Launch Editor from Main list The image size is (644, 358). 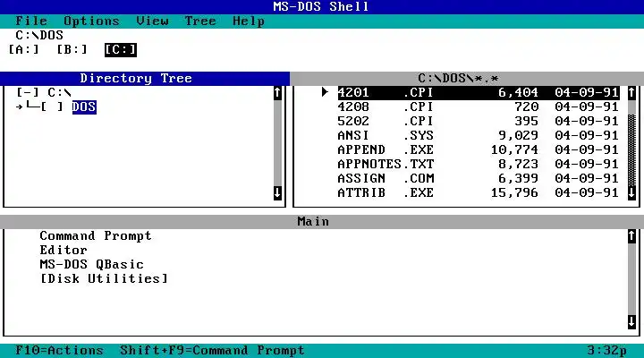click(x=64, y=250)
